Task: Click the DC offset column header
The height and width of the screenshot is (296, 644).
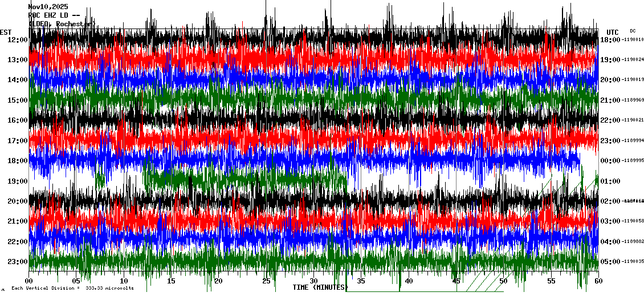Action: 633,31
